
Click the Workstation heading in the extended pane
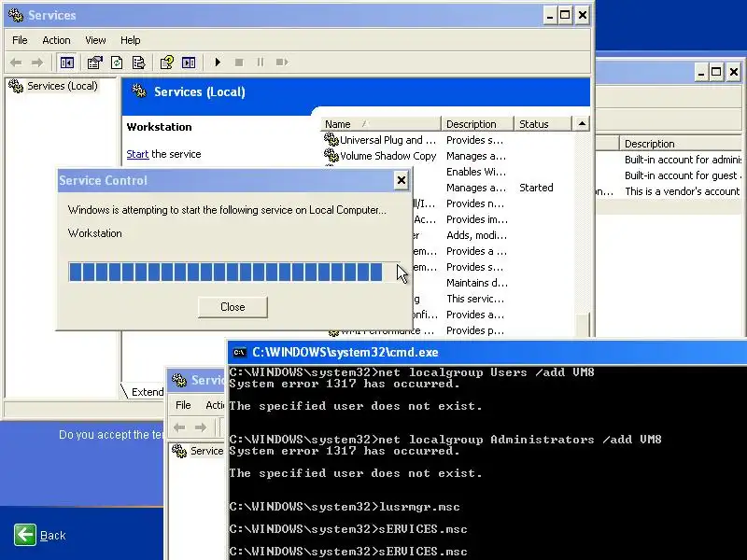[x=159, y=127]
